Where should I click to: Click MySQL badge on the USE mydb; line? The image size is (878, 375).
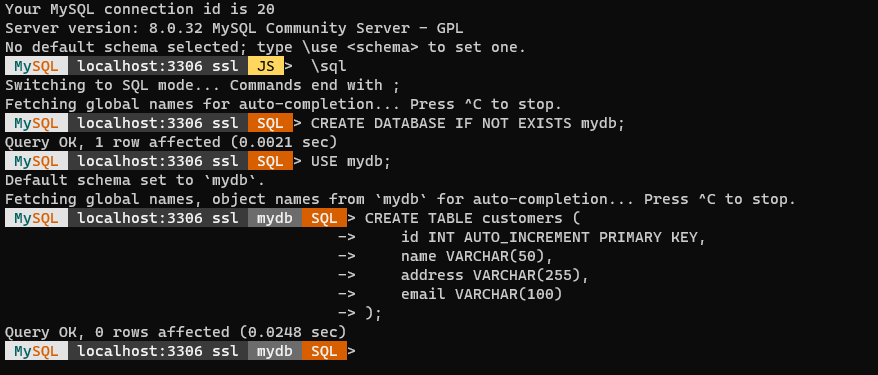tap(36, 161)
